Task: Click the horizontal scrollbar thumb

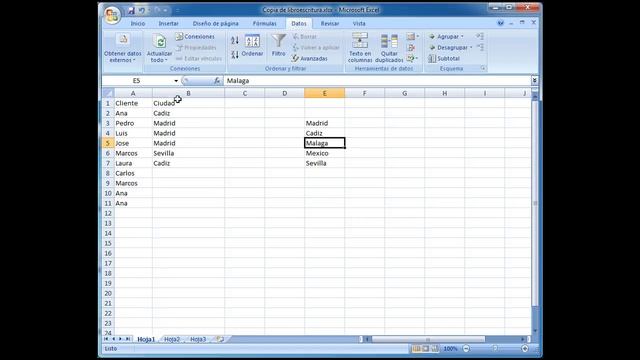Action: [428, 339]
